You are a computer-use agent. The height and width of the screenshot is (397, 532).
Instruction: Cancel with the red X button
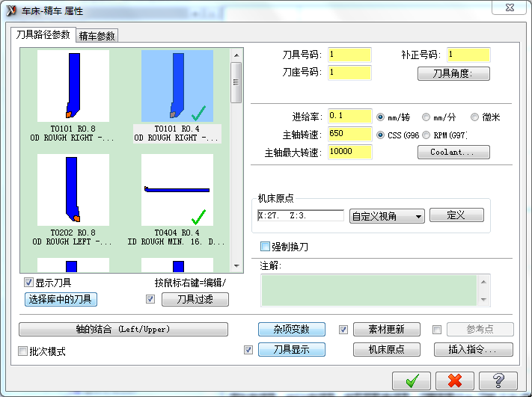click(455, 381)
